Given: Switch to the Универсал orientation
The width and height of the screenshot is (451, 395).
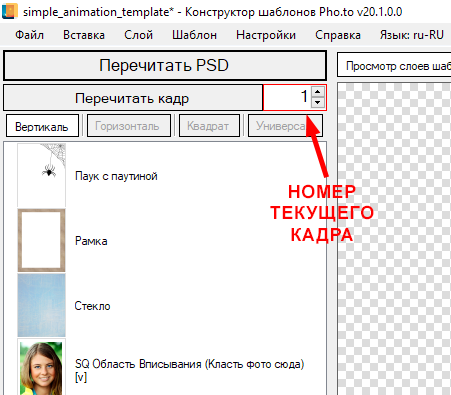Looking at the screenshot, I should click(x=285, y=126).
